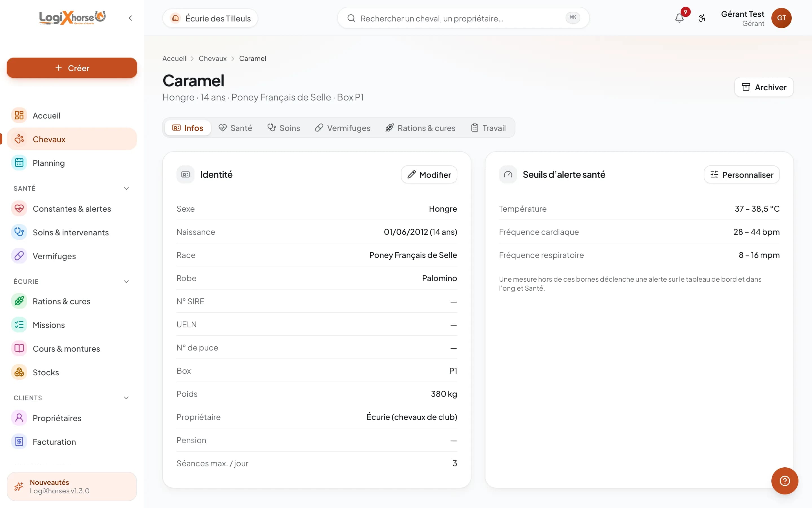
Task: Click Modifier on the Identité card
Action: point(429,175)
